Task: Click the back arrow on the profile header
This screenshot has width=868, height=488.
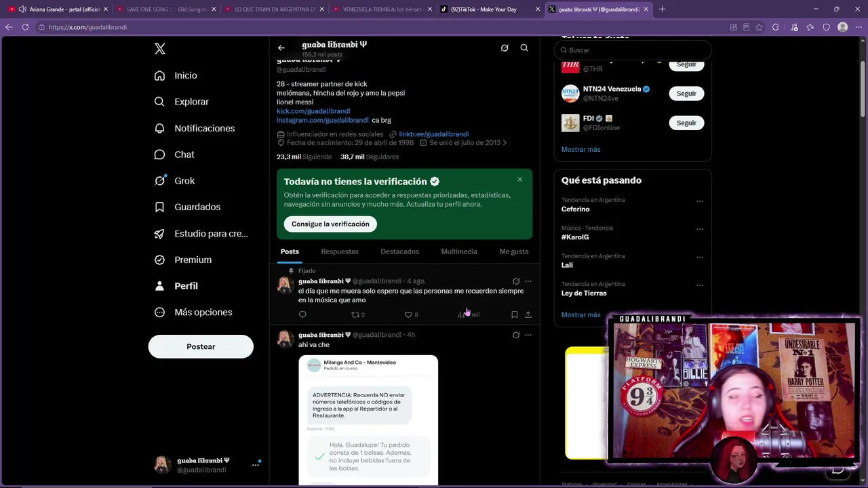Action: [281, 48]
